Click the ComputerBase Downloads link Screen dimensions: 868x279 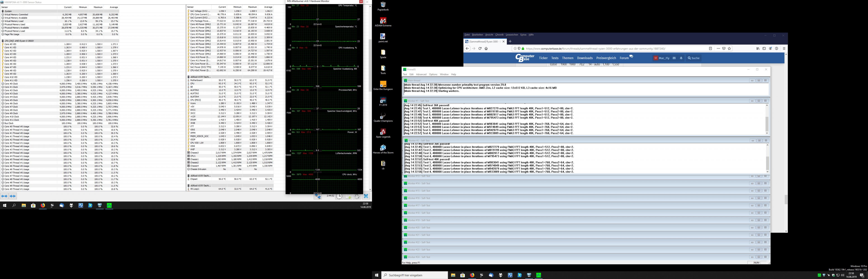pyautogui.click(x=585, y=58)
